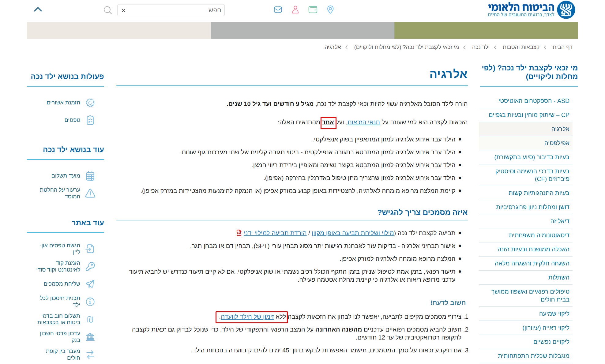Image resolution: width=605 pixels, height=364 pixels.
Task: Open the bank account details update icon
Action: [x=90, y=337]
